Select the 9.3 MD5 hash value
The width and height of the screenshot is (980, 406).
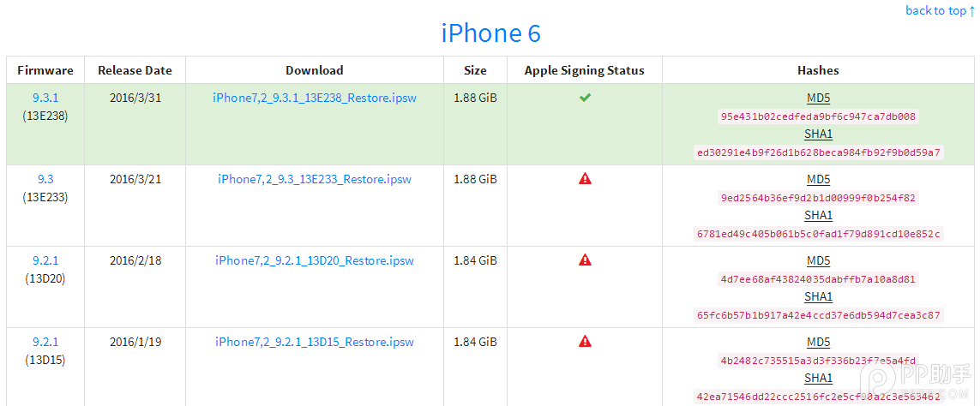(x=818, y=198)
